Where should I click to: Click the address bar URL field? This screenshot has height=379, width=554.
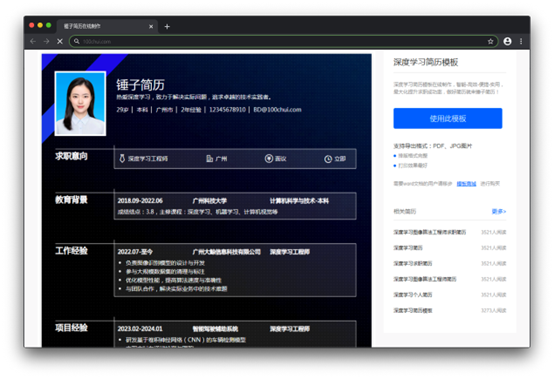click(x=283, y=41)
